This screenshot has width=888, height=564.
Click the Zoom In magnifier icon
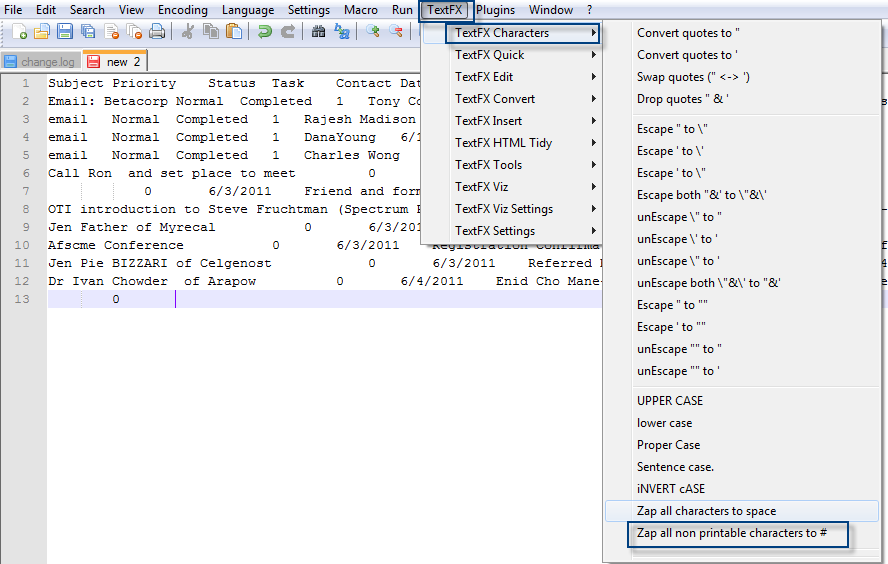(x=373, y=32)
